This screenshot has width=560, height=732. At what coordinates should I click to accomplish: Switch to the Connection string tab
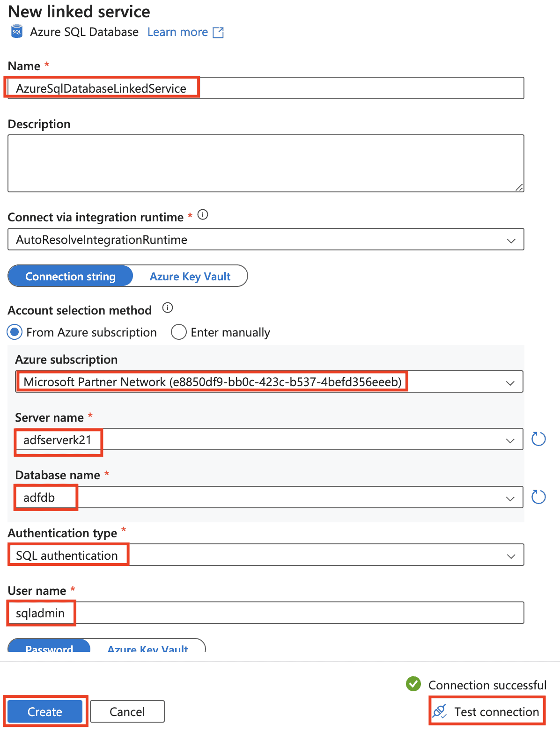[71, 277]
